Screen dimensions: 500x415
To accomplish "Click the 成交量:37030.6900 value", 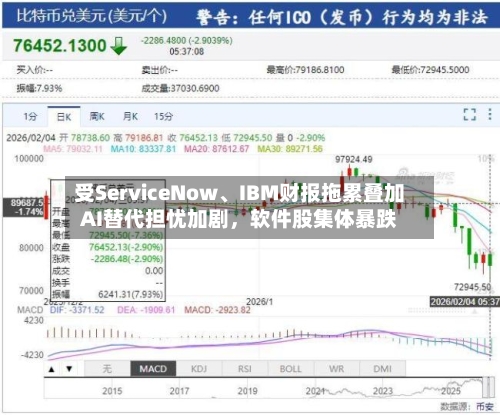I will (180, 88).
